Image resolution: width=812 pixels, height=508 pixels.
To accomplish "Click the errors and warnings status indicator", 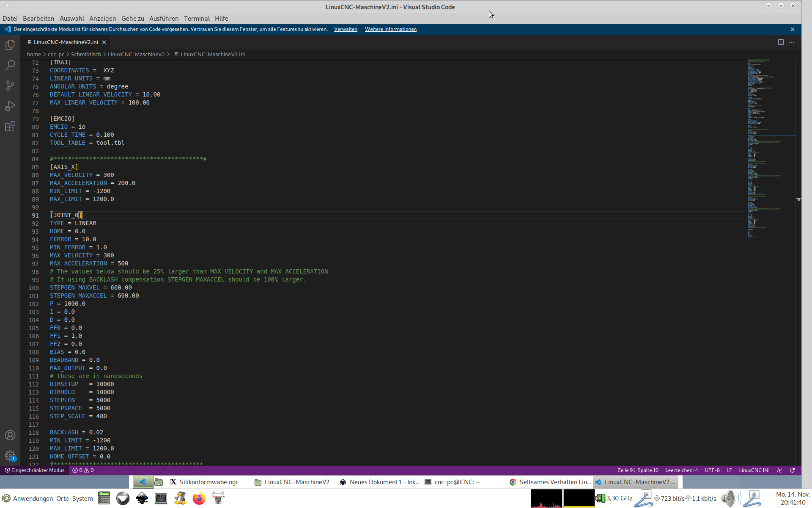I will pyautogui.click(x=83, y=470).
